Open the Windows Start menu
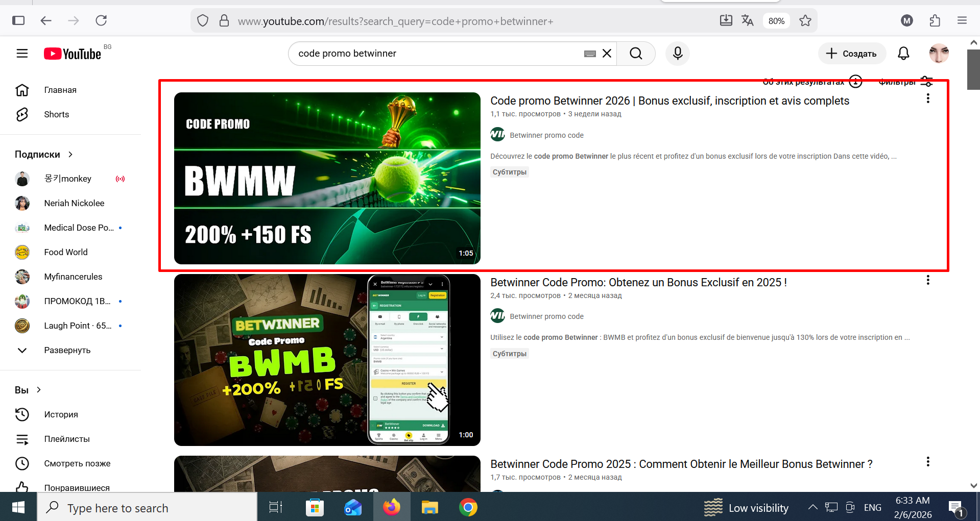The width and height of the screenshot is (980, 521). click(x=18, y=507)
